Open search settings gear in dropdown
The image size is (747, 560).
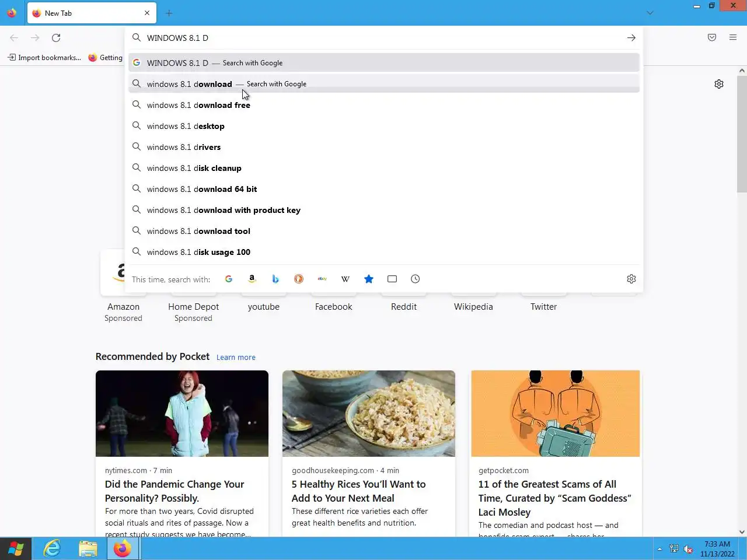pos(631,279)
